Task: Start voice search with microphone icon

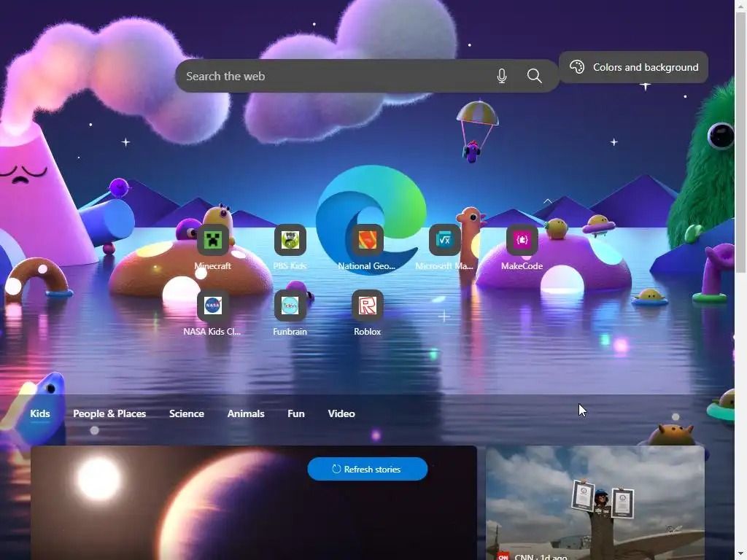Action: [x=502, y=76]
